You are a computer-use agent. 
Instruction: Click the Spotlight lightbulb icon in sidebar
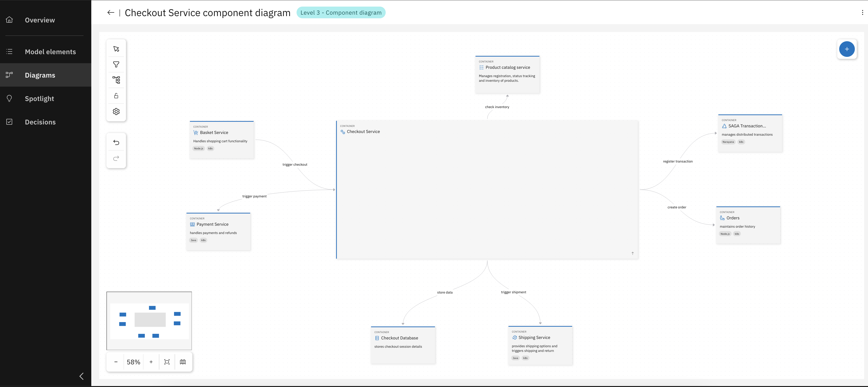[9, 98]
